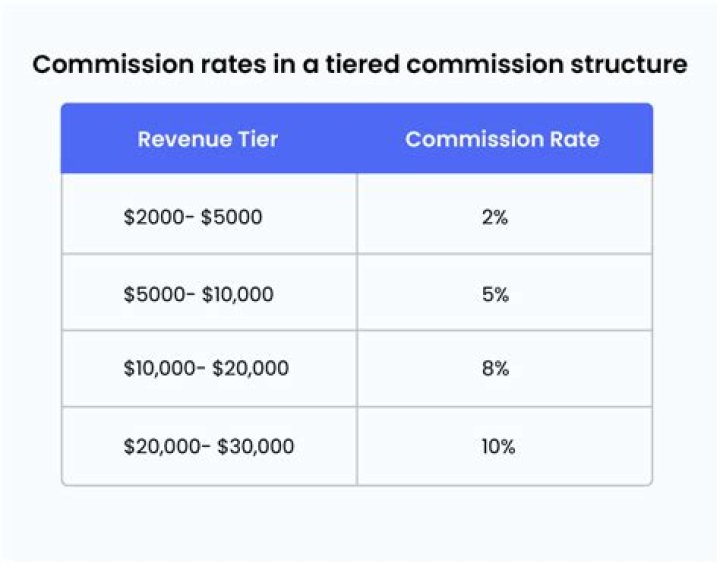The height and width of the screenshot is (564, 720).
Task: Select the Revenue Tier column header
Action: (207, 139)
